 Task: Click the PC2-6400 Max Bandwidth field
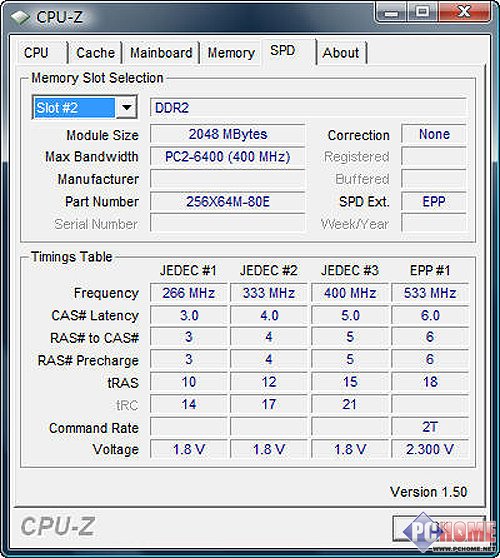(x=227, y=157)
